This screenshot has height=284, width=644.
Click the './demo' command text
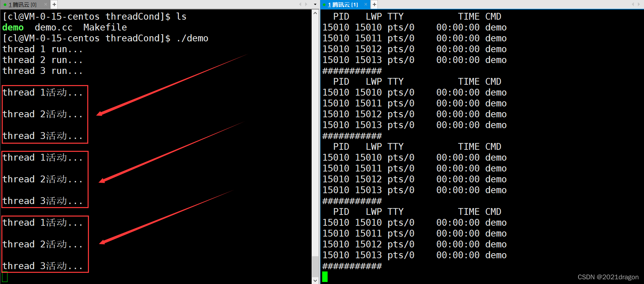pyautogui.click(x=192, y=38)
